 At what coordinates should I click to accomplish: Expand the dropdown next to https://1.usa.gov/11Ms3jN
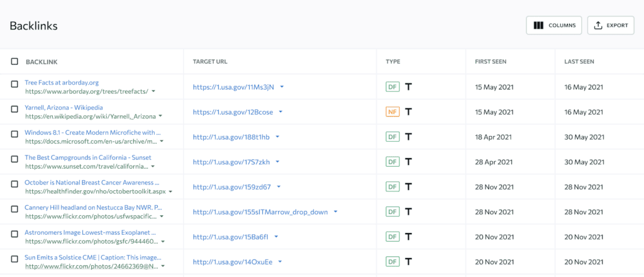click(282, 87)
